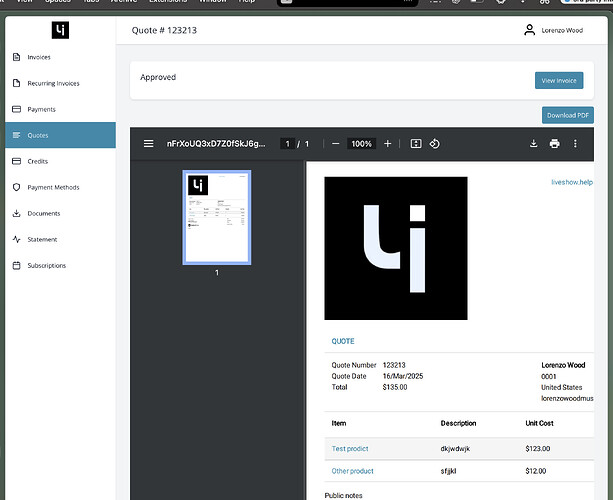The height and width of the screenshot is (500, 613).
Task: Follow the liveshow.help link in the PDF
Action: pyautogui.click(x=572, y=182)
